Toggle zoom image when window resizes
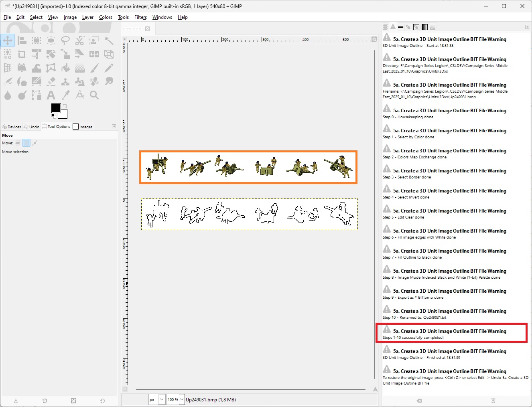 tap(374, 39)
